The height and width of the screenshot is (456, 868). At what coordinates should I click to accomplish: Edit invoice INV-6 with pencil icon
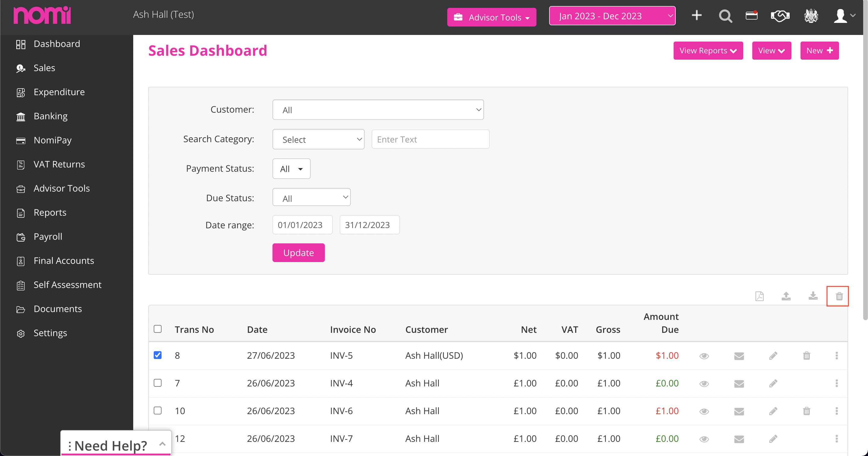tap(773, 411)
